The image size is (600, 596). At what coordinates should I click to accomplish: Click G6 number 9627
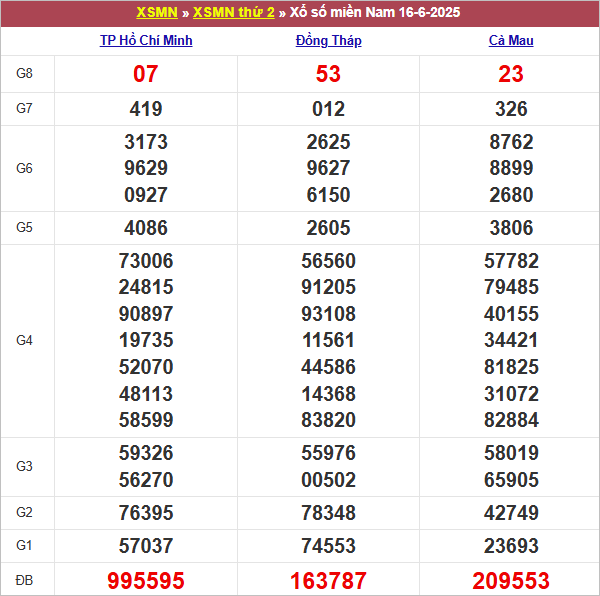point(328,168)
